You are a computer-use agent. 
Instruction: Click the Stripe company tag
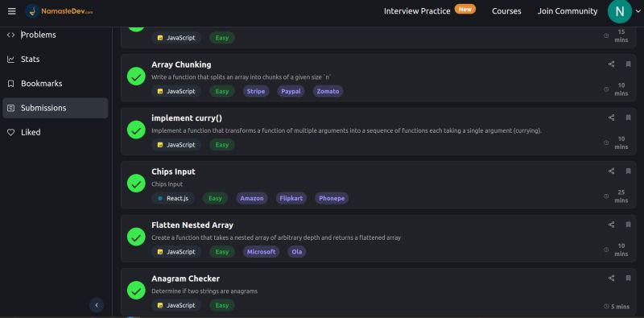(x=256, y=91)
